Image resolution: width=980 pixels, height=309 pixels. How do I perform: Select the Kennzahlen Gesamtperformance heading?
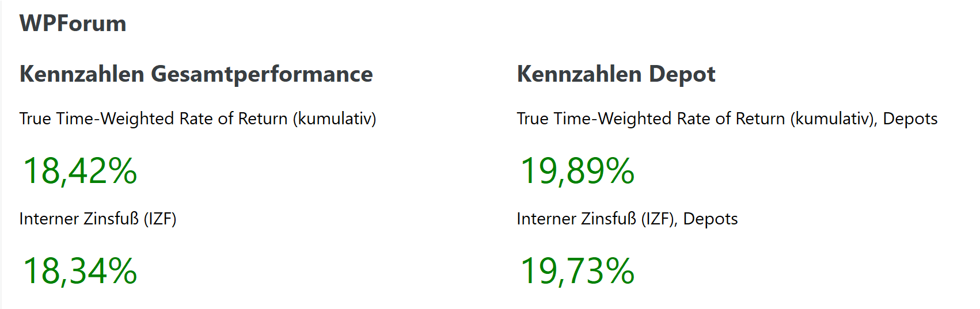coord(196,74)
